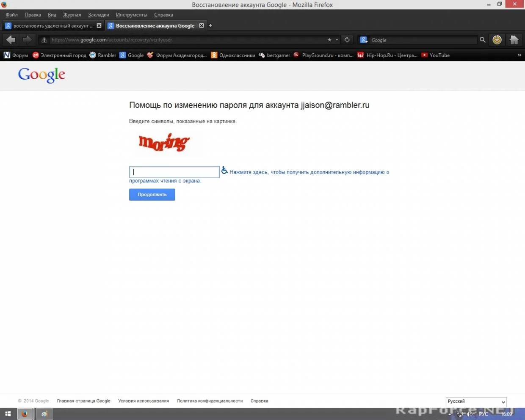Click the accessibility wheelchair icon
Viewport: 525px width, 420px height.
click(x=224, y=170)
